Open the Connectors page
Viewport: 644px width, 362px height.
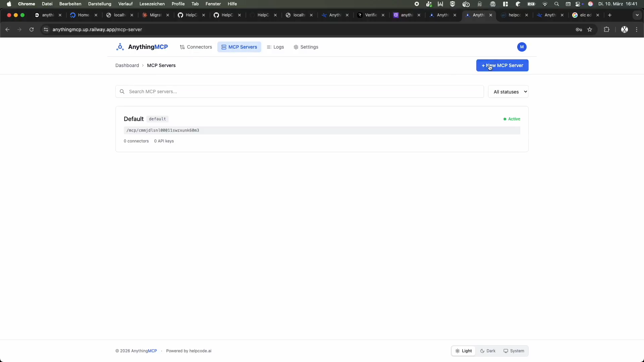[196, 47]
